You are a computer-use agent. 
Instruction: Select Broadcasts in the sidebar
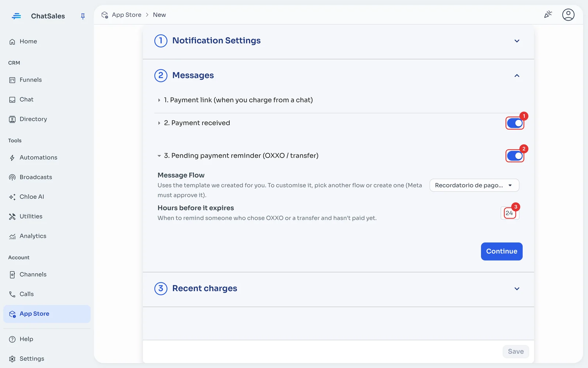pos(47,177)
